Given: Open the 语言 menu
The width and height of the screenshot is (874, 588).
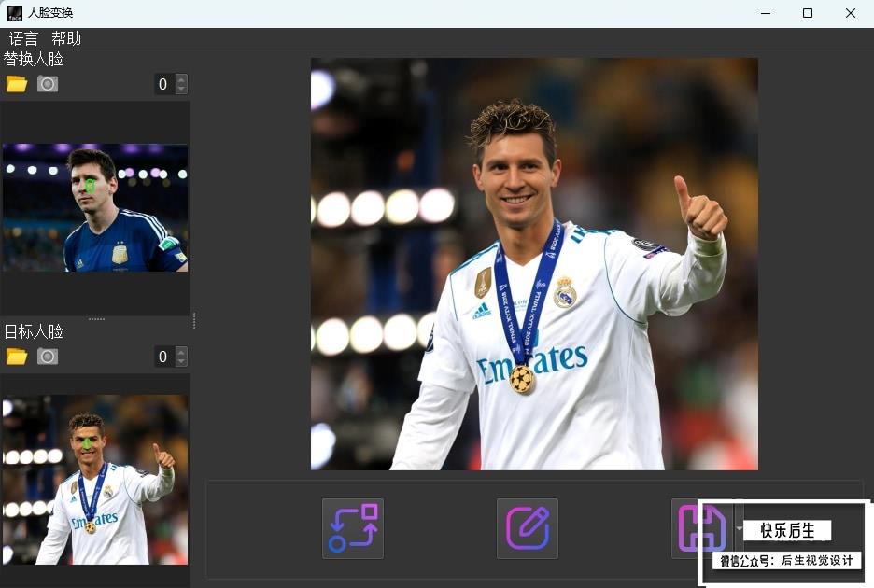Looking at the screenshot, I should pos(23,38).
